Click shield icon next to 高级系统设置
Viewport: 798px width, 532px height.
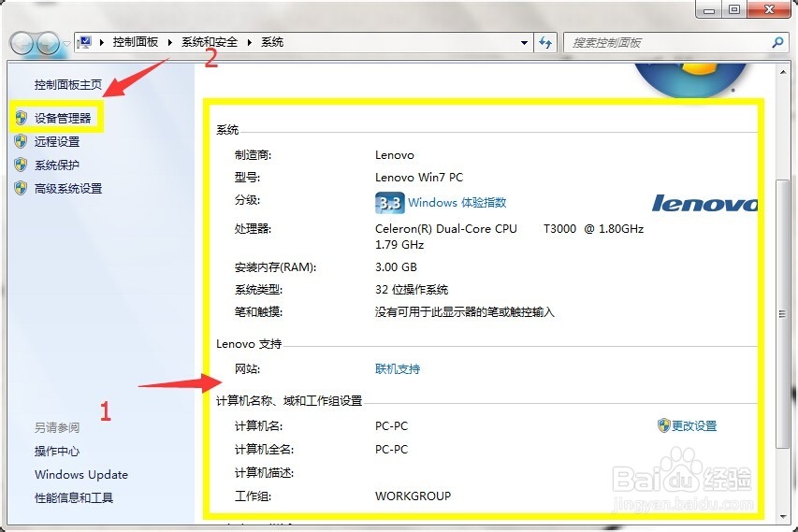(x=21, y=188)
